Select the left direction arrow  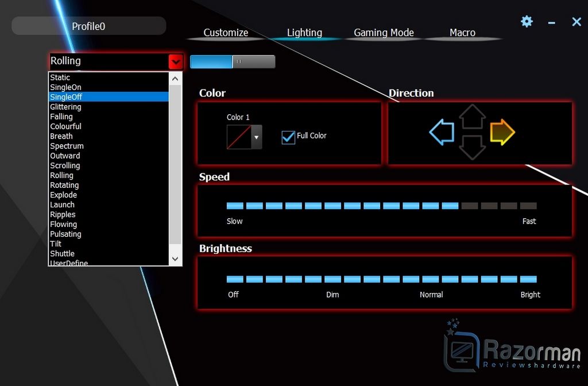[x=442, y=132]
